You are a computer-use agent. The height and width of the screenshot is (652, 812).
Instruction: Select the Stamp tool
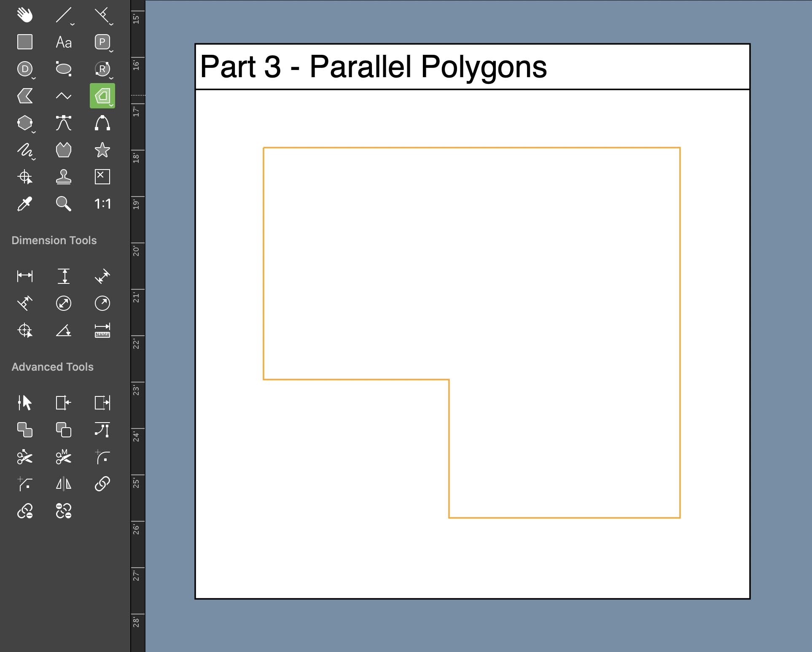tap(64, 177)
